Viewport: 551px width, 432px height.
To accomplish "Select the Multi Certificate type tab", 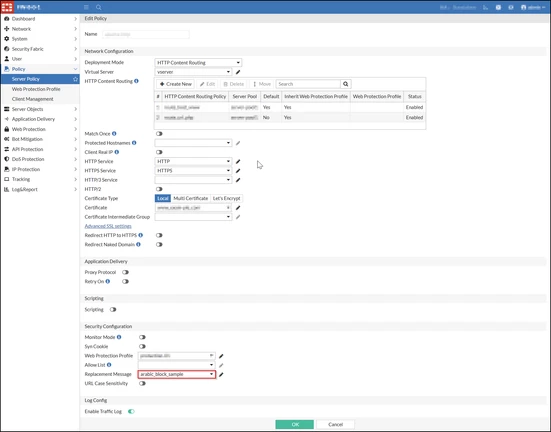I will point(190,199).
